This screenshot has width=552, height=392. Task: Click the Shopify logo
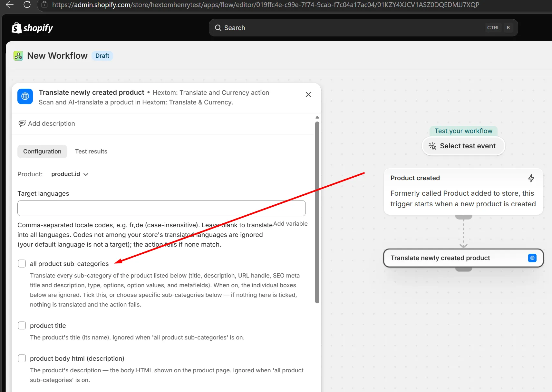coord(32,28)
